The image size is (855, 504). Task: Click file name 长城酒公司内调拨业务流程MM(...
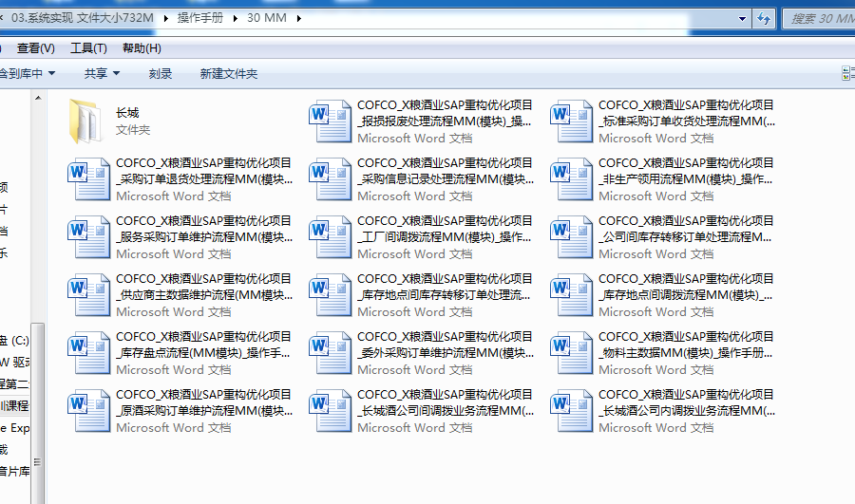pos(687,410)
